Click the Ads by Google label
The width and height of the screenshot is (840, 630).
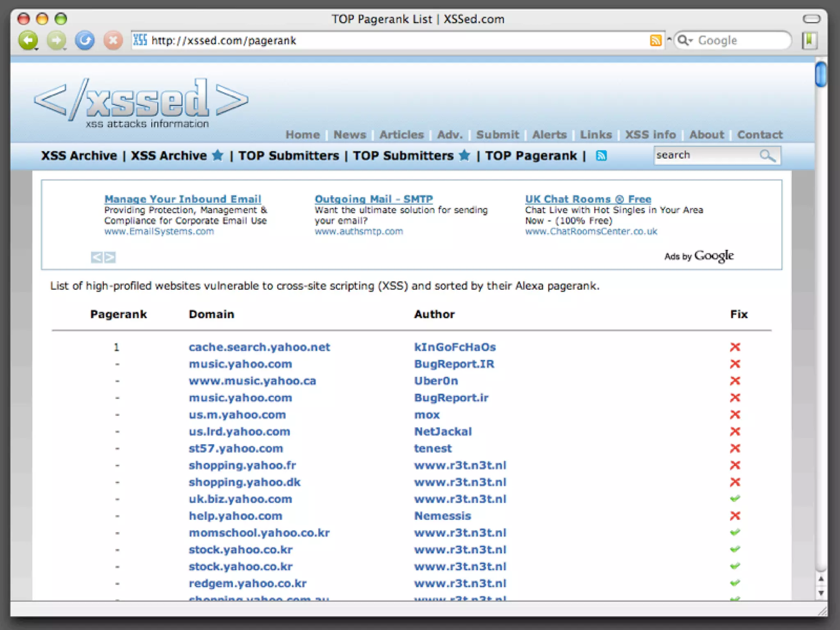pos(699,256)
